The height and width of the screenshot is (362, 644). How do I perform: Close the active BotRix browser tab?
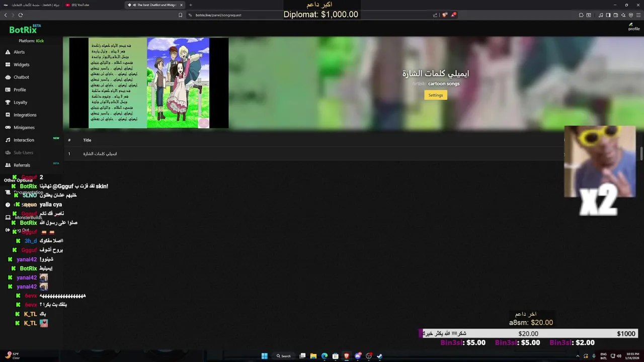pyautogui.click(x=182, y=5)
